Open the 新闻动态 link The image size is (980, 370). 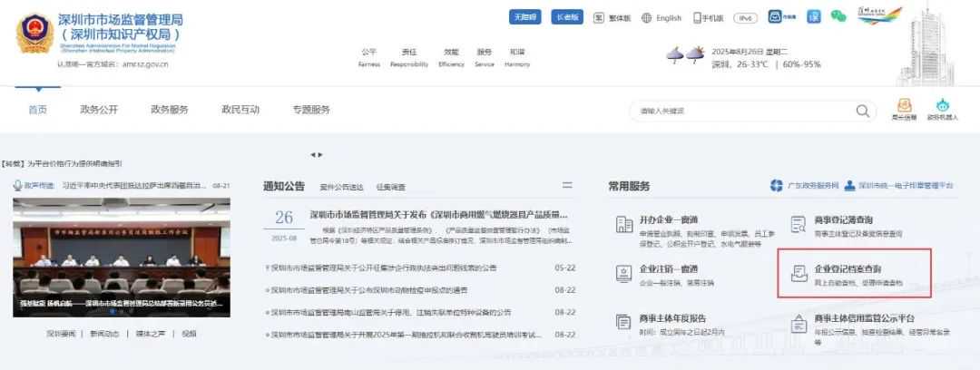[x=104, y=334]
